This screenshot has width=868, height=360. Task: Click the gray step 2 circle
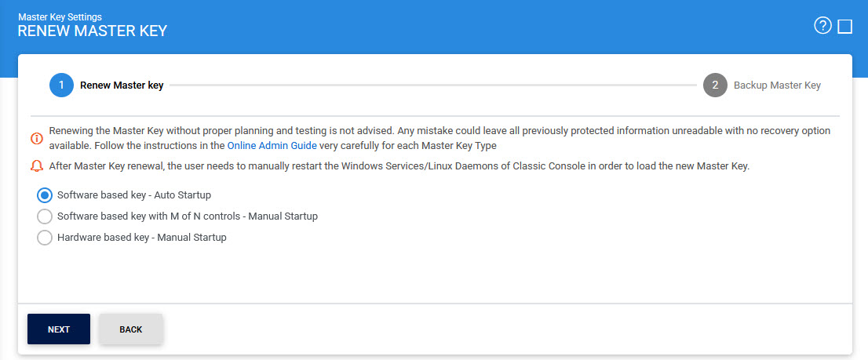click(x=715, y=85)
